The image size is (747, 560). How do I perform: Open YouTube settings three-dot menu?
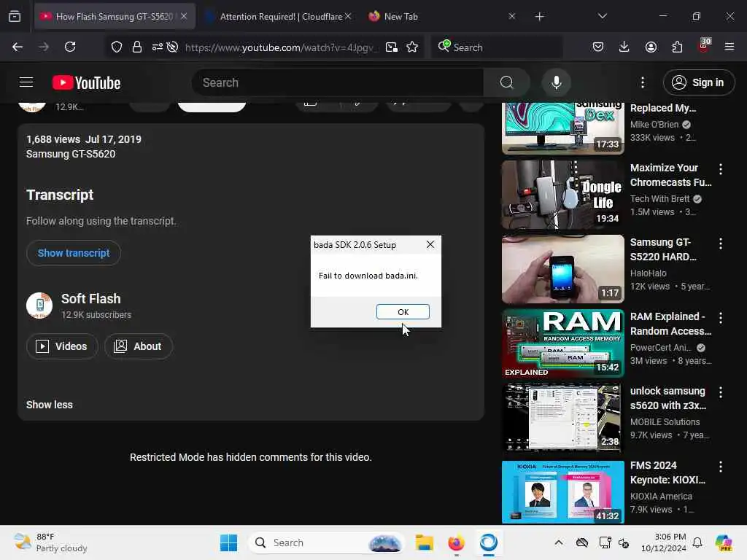click(642, 82)
